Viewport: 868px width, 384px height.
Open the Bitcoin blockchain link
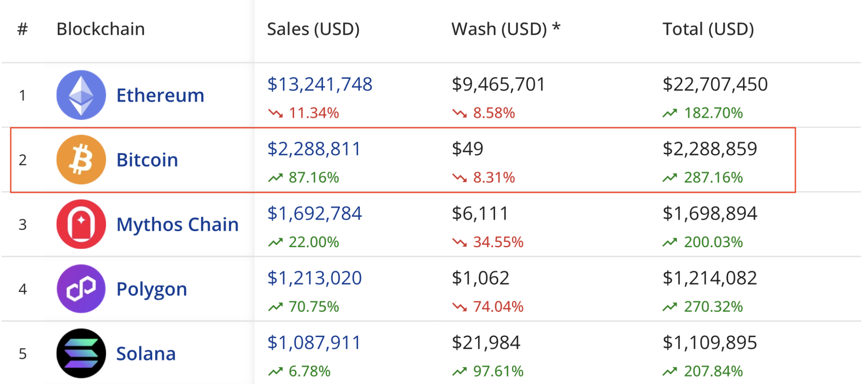[147, 160]
